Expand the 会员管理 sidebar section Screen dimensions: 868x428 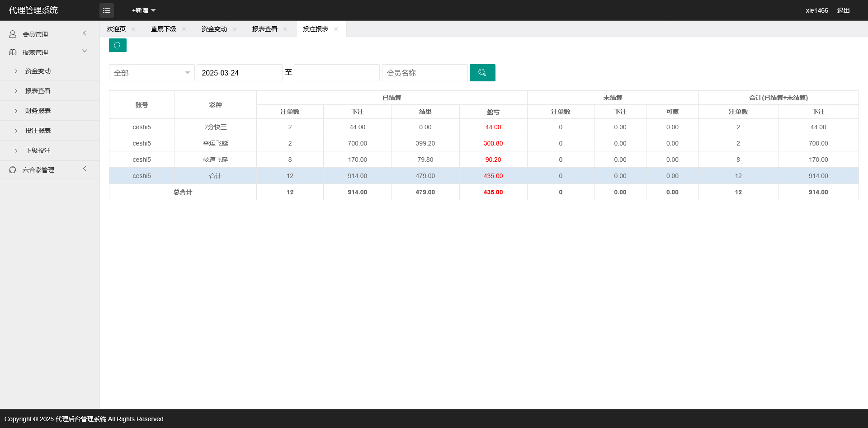(84, 33)
